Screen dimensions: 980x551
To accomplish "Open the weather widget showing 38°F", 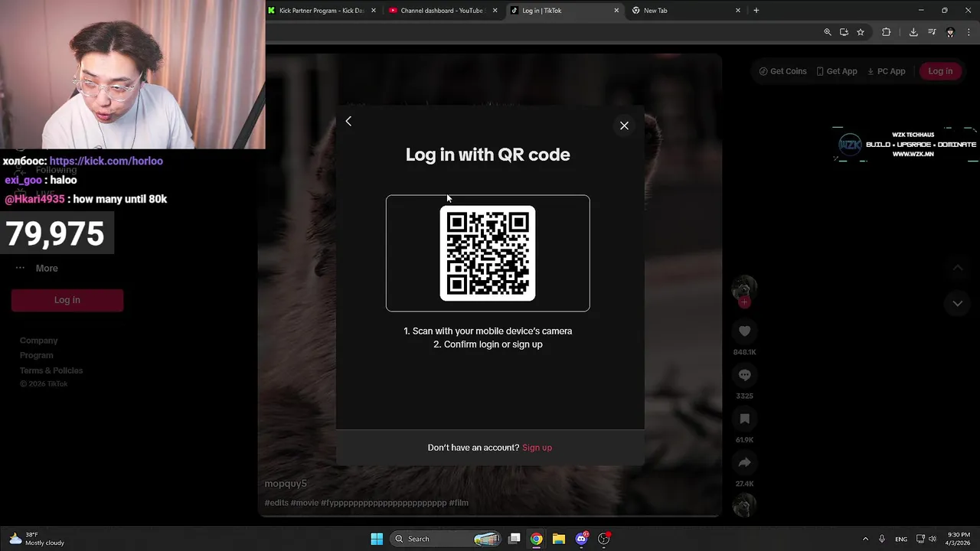I will point(37,539).
